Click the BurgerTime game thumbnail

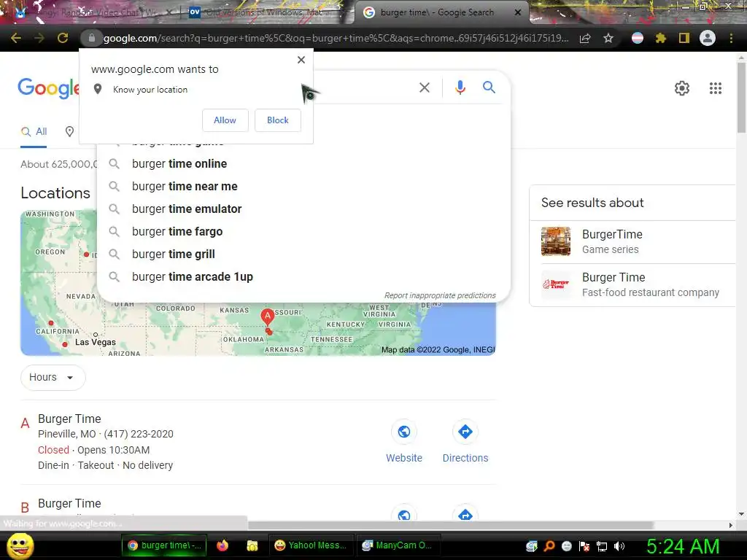(x=555, y=241)
